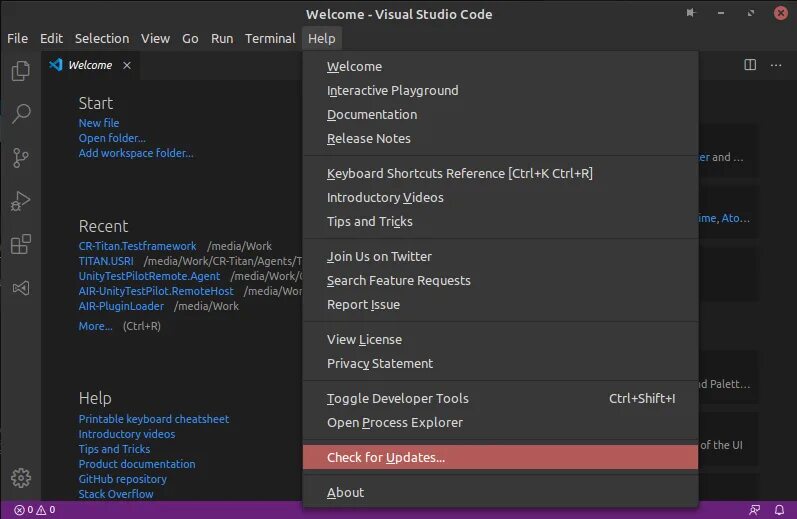This screenshot has width=797, height=519.
Task: Select Check for Updates in Help menu
Action: tap(386, 458)
